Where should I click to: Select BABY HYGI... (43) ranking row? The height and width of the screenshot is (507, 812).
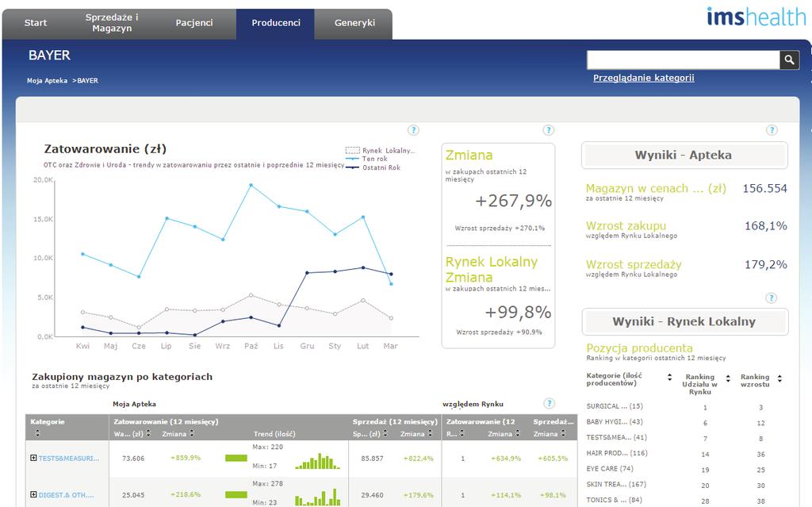[x=684, y=422]
